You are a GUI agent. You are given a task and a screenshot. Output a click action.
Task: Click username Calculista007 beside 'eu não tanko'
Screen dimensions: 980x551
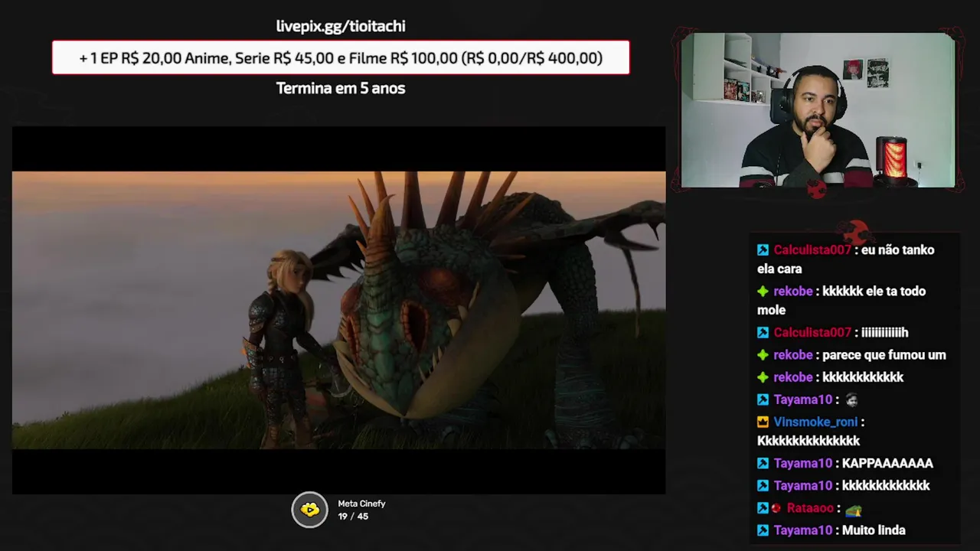click(x=812, y=250)
